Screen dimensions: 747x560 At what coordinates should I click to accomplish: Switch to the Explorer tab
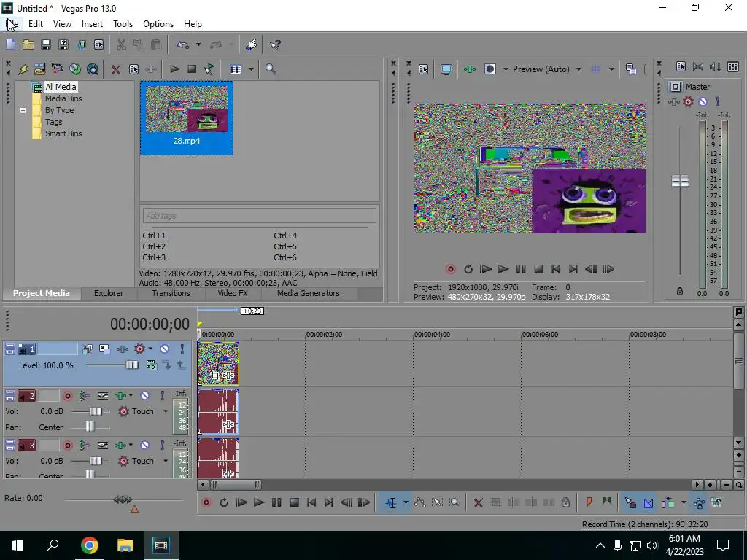click(x=109, y=293)
